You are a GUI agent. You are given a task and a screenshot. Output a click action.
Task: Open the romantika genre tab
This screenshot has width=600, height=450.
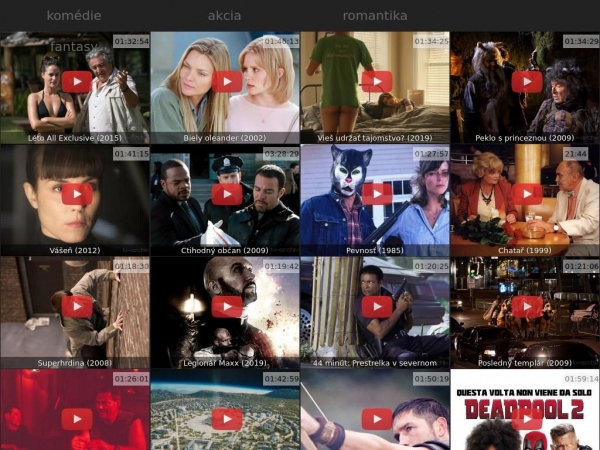[x=375, y=16]
